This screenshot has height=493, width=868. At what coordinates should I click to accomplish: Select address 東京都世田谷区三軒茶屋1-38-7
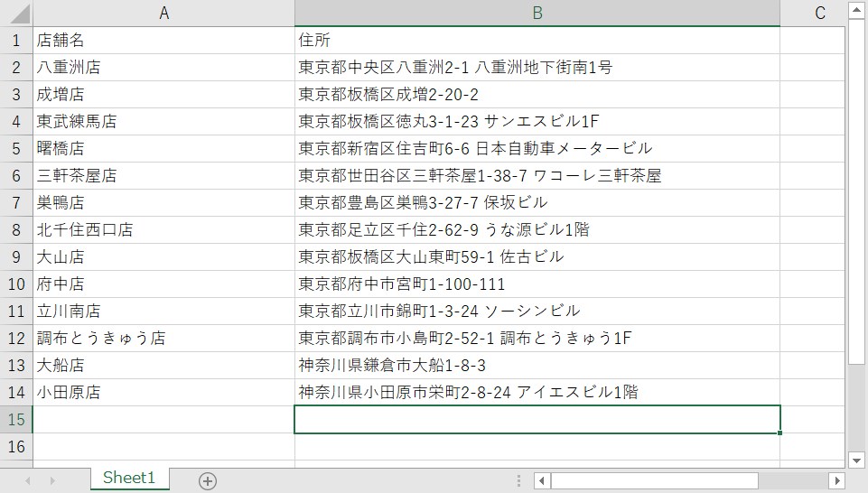[x=537, y=176]
